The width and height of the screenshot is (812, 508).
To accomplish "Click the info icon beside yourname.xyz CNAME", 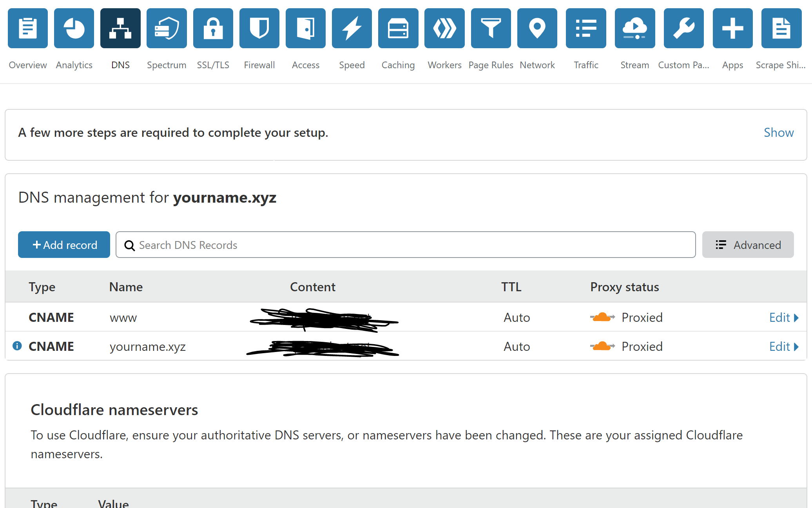I will tap(17, 346).
